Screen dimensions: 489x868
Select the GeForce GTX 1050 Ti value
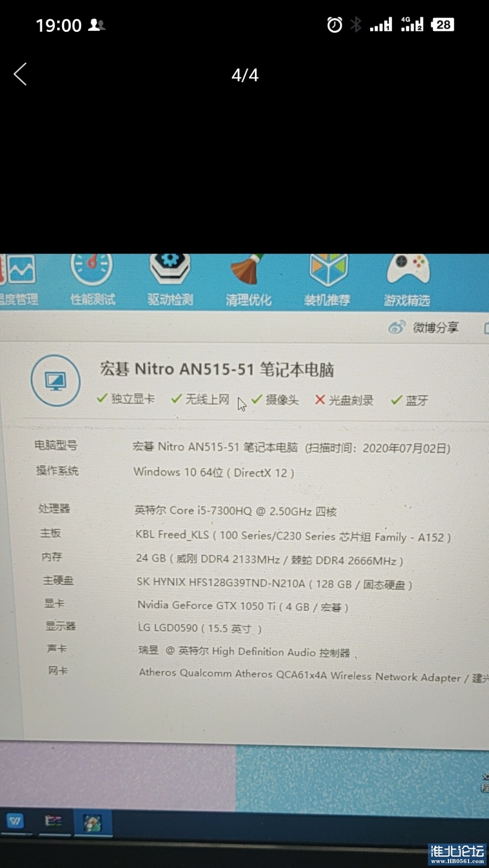(x=243, y=606)
